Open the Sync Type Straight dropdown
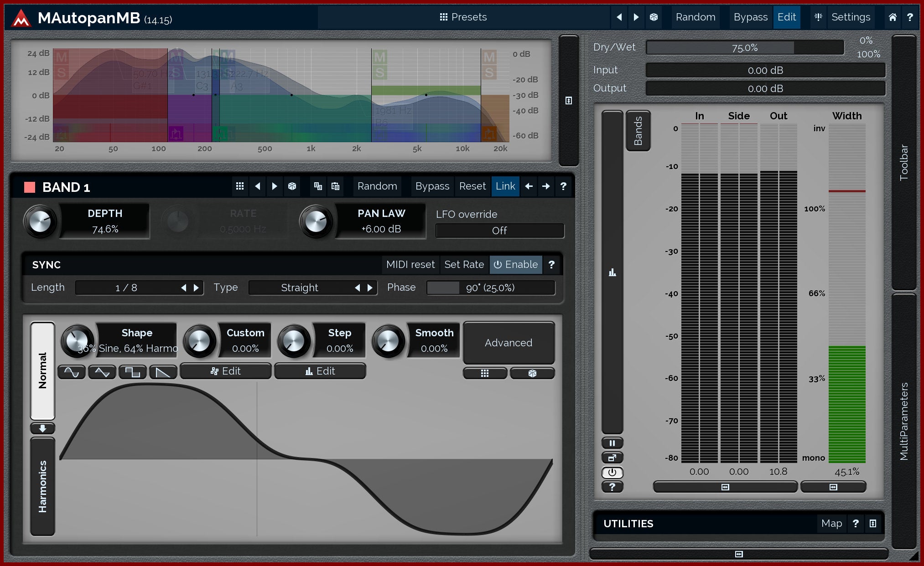The width and height of the screenshot is (924, 566). 299,288
